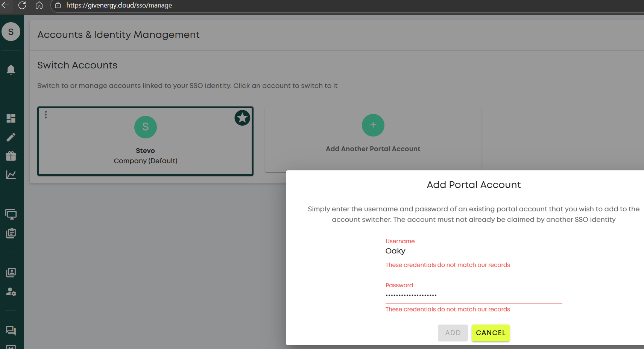Click the Username field containing Oaky
Image resolution: width=644 pixels, height=349 pixels.
click(473, 251)
